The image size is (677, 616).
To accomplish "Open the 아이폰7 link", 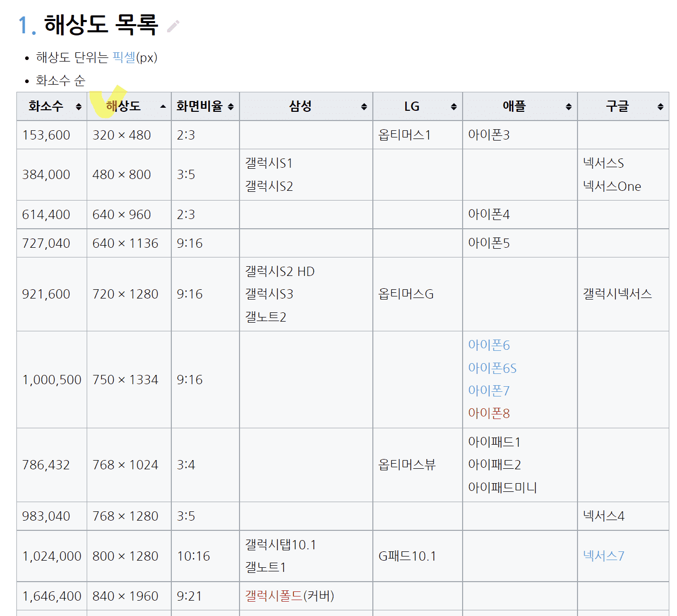I will (489, 391).
